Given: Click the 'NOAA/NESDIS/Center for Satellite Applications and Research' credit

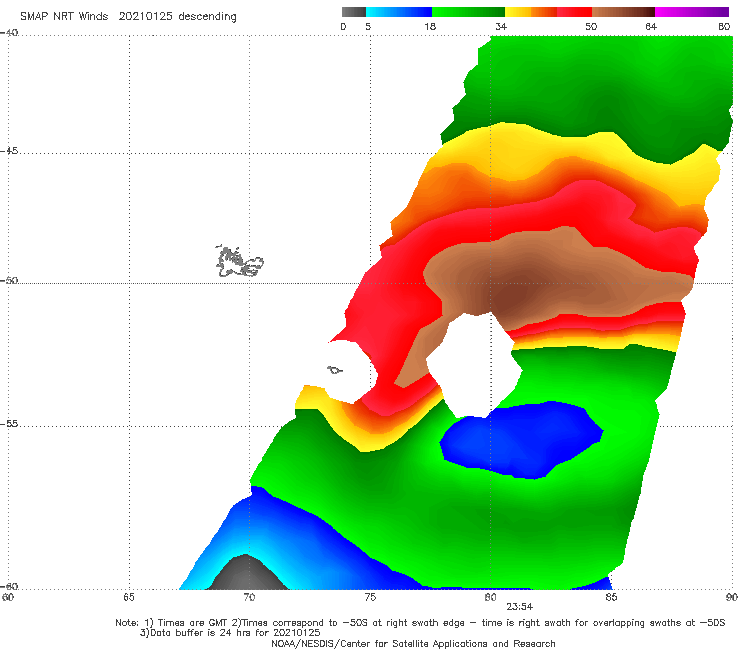Looking at the screenshot, I should pyautogui.click(x=413, y=643).
